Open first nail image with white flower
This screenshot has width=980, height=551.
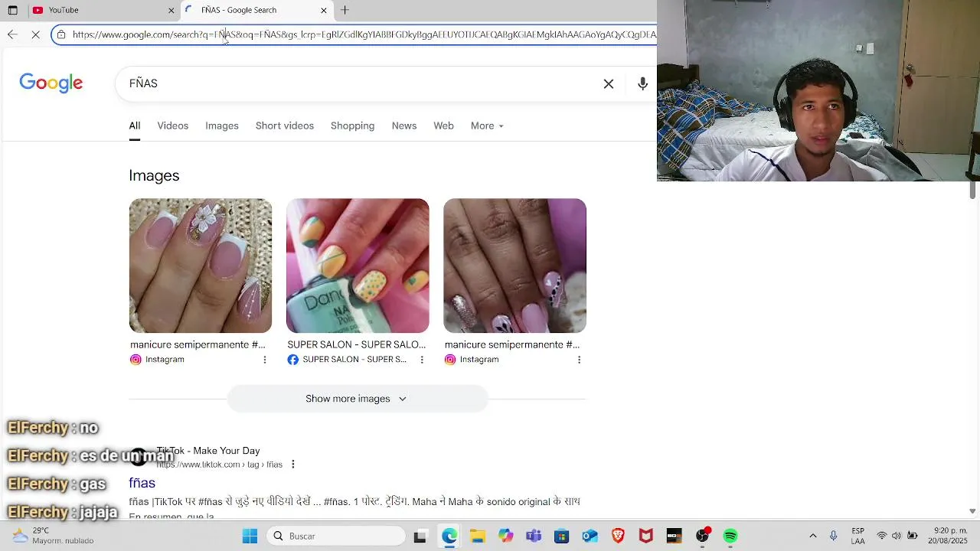pos(201,266)
